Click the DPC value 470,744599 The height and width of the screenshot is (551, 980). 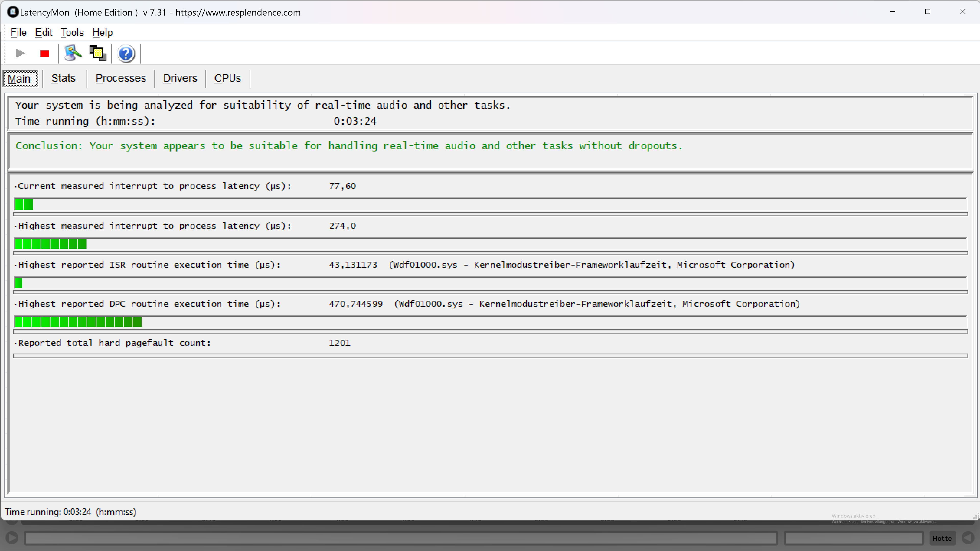click(x=356, y=304)
